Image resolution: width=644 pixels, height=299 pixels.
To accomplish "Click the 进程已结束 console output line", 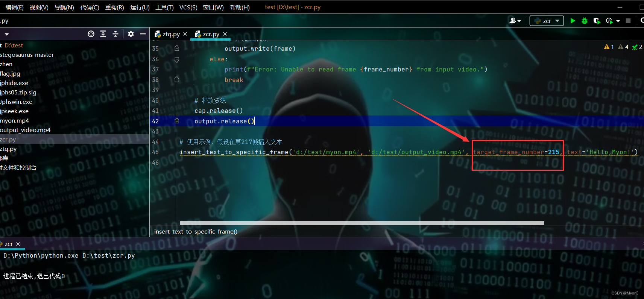I will coord(34,276).
